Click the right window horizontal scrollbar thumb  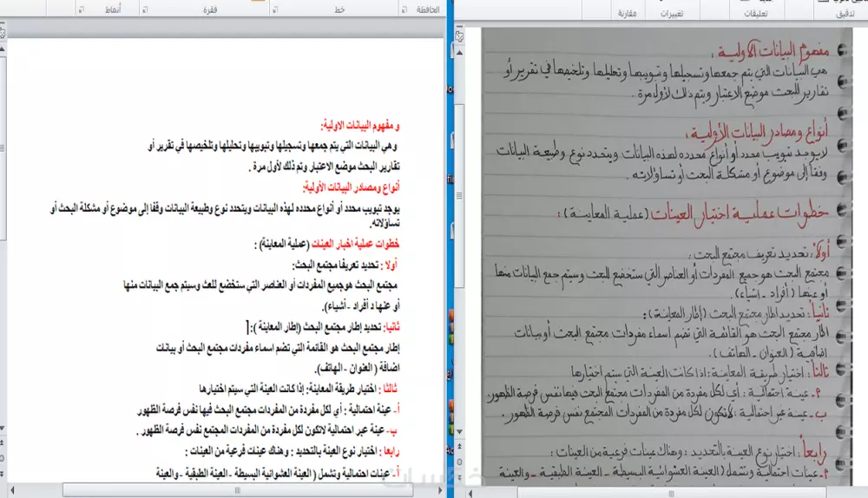[672, 493]
